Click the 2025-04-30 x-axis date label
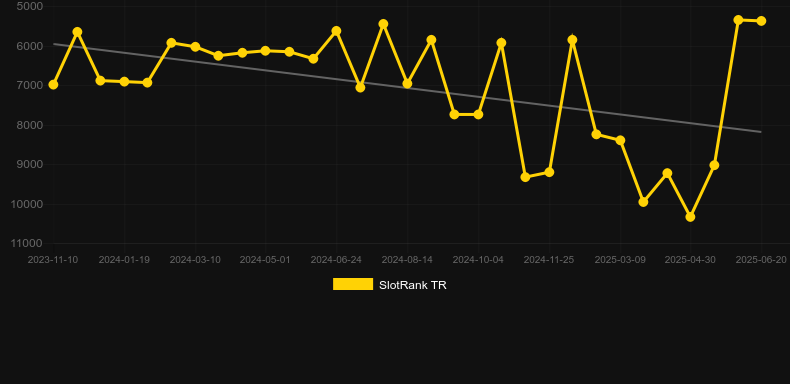Image resolution: width=790 pixels, height=384 pixels. [690, 260]
